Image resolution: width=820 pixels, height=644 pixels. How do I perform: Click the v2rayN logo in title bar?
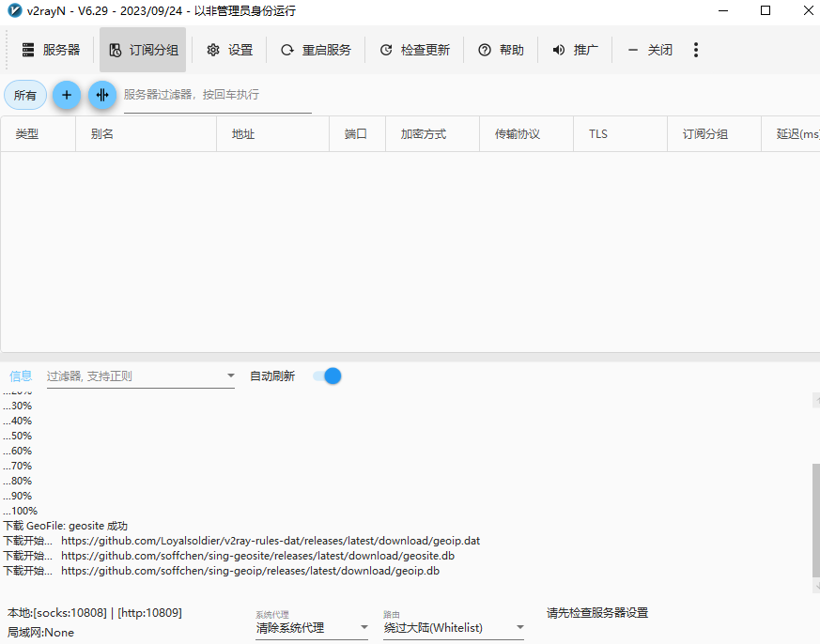[x=15, y=10]
